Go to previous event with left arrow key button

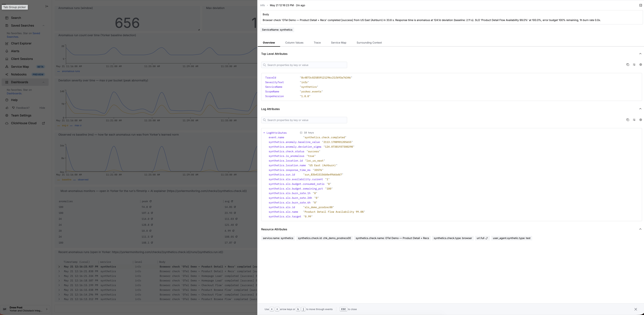(272, 309)
